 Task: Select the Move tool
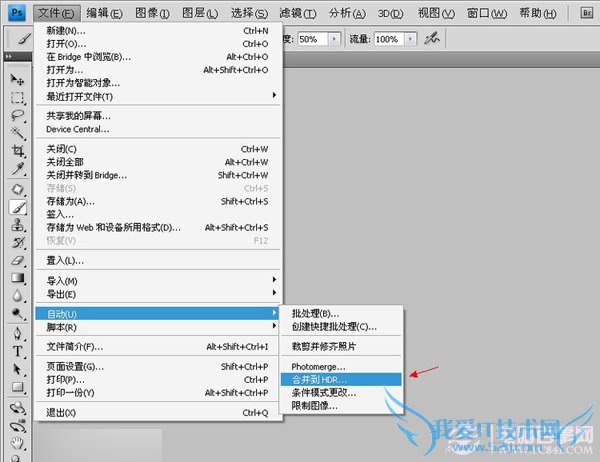point(17,80)
